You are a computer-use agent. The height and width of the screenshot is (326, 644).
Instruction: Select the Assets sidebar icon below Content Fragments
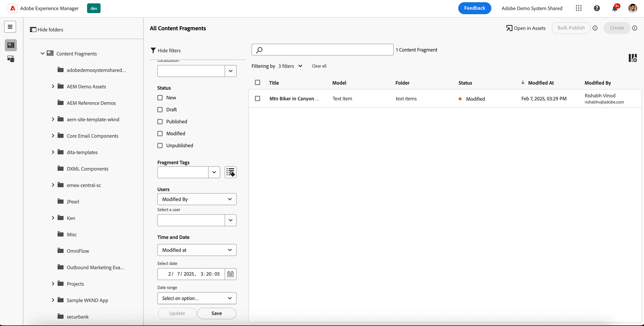pyautogui.click(x=11, y=59)
